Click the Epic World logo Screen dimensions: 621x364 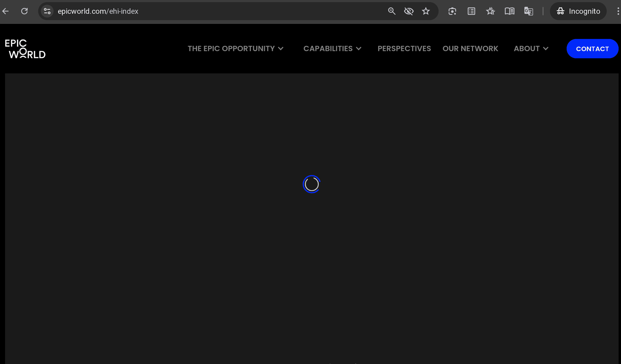point(25,49)
